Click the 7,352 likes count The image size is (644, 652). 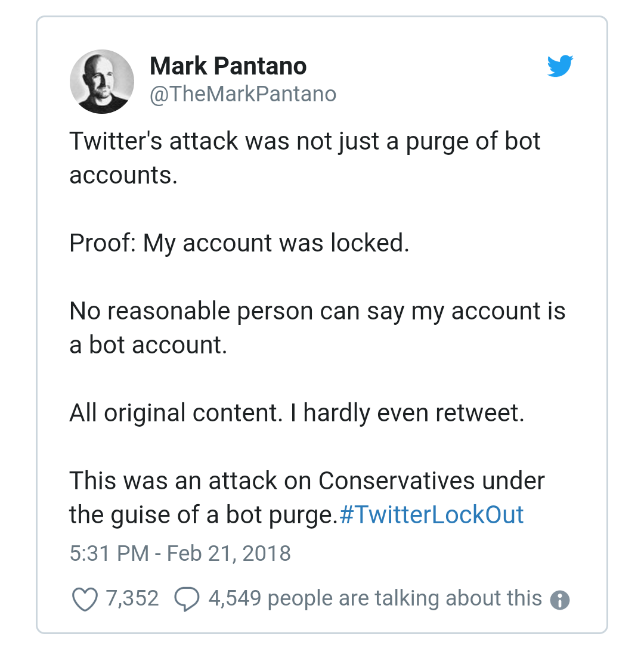[132, 598]
